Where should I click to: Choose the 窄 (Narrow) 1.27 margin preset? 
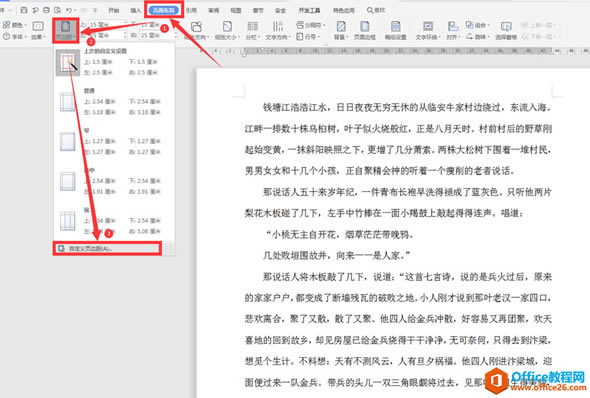tap(114, 141)
